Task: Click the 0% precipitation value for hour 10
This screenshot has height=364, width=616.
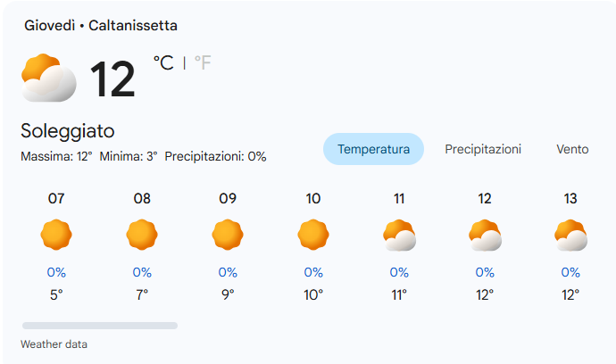Action: pyautogui.click(x=313, y=272)
